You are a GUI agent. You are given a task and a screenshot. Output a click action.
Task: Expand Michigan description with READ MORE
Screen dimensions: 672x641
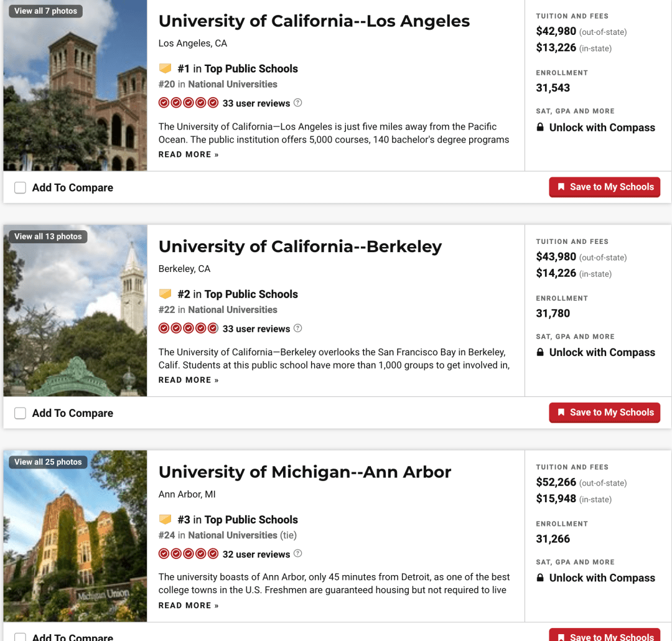189,605
